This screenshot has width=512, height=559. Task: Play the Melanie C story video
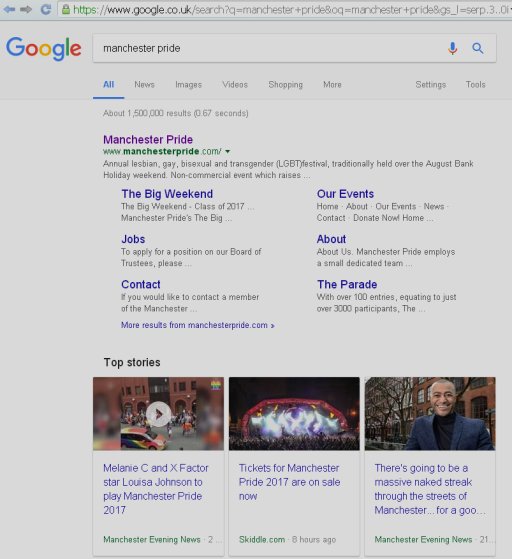[x=159, y=414]
